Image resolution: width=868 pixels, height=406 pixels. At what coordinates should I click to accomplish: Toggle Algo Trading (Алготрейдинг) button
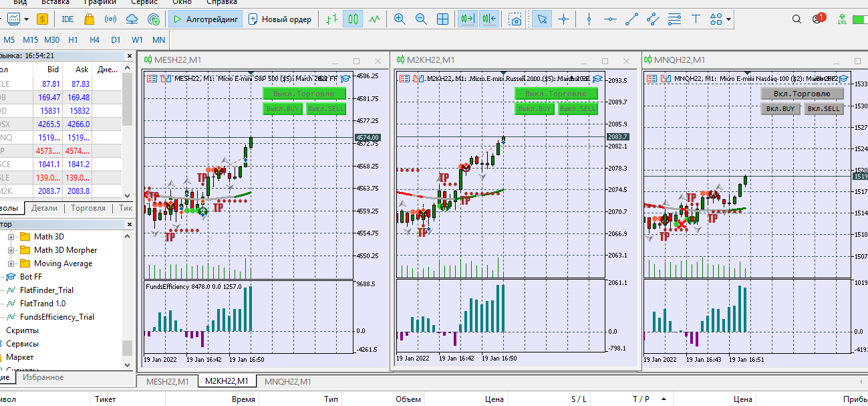pos(205,19)
